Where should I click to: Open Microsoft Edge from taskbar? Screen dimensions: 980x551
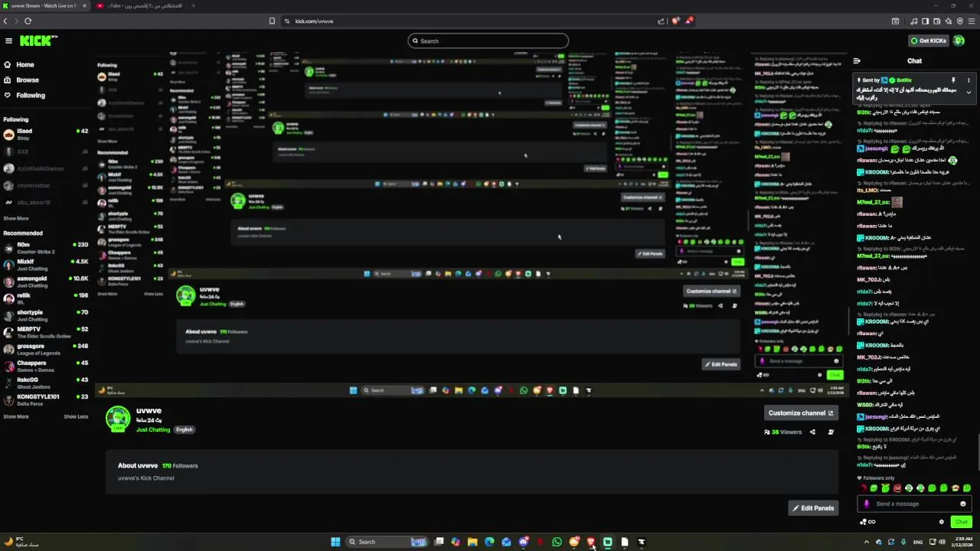(x=489, y=542)
